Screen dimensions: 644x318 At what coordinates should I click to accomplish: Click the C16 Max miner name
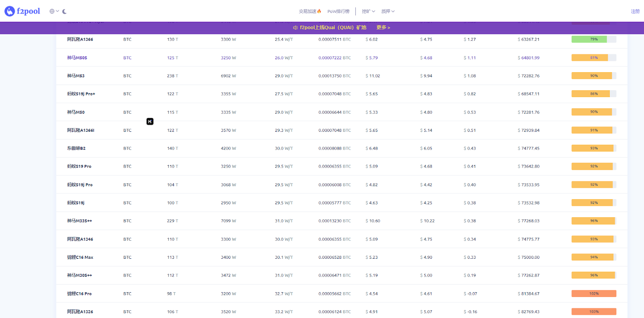tap(80, 257)
